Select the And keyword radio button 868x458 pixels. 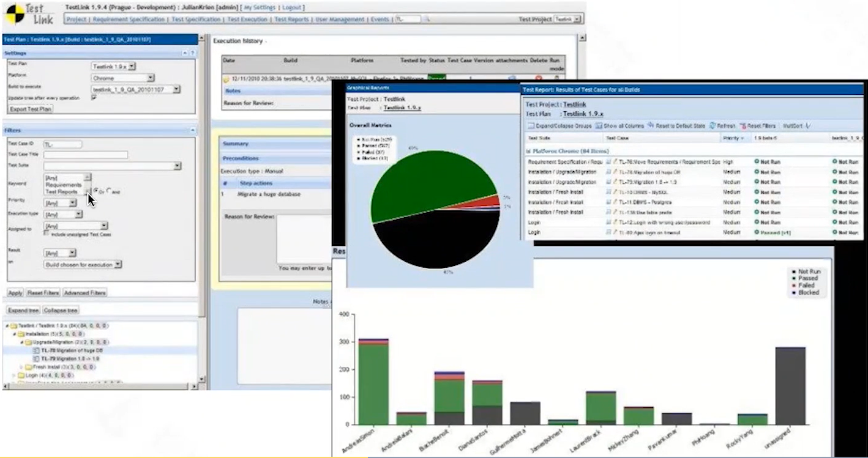click(109, 191)
